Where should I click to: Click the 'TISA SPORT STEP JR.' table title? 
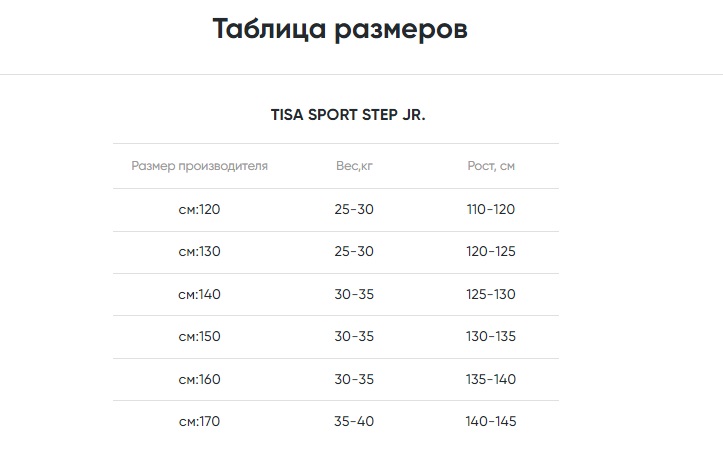tap(348, 114)
